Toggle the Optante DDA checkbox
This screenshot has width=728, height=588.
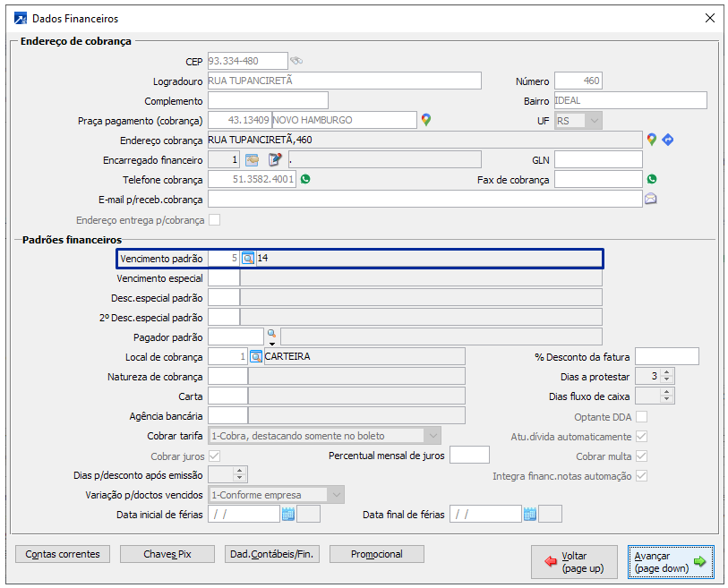[641, 417]
